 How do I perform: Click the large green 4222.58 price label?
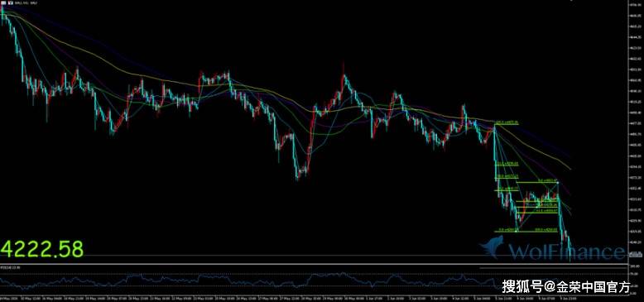coord(42,249)
